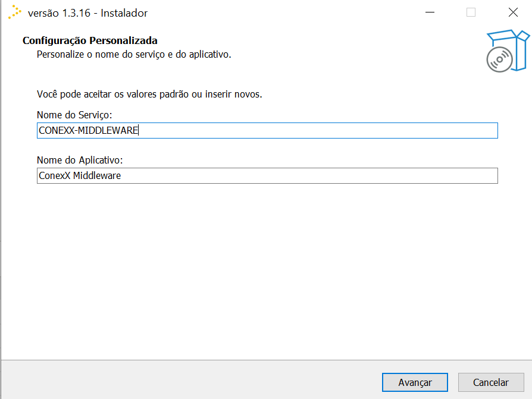Screen dimensions: 532x399
Task: Click the "Configuração Personalizada" heading
Action: [x=90, y=40]
